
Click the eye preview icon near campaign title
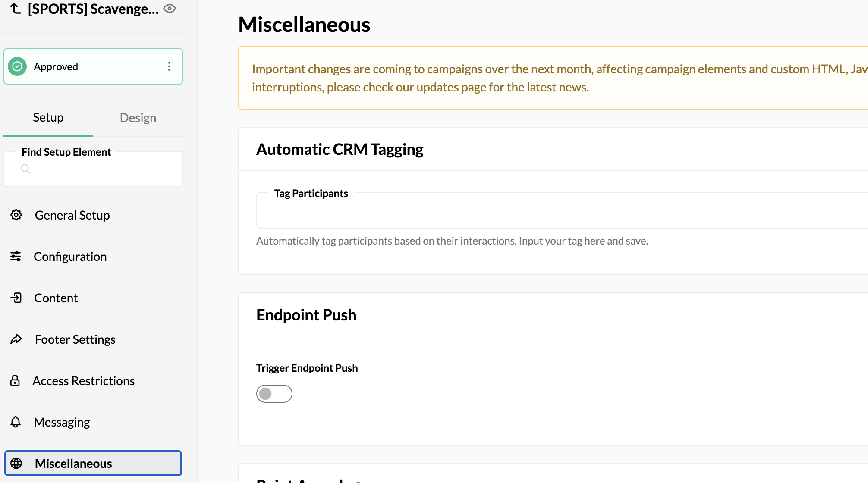click(170, 9)
